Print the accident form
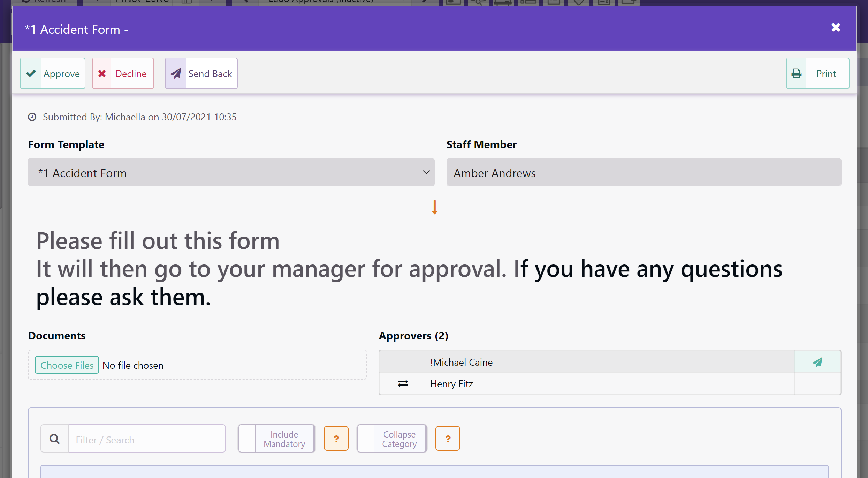The image size is (868, 478). pos(817,73)
